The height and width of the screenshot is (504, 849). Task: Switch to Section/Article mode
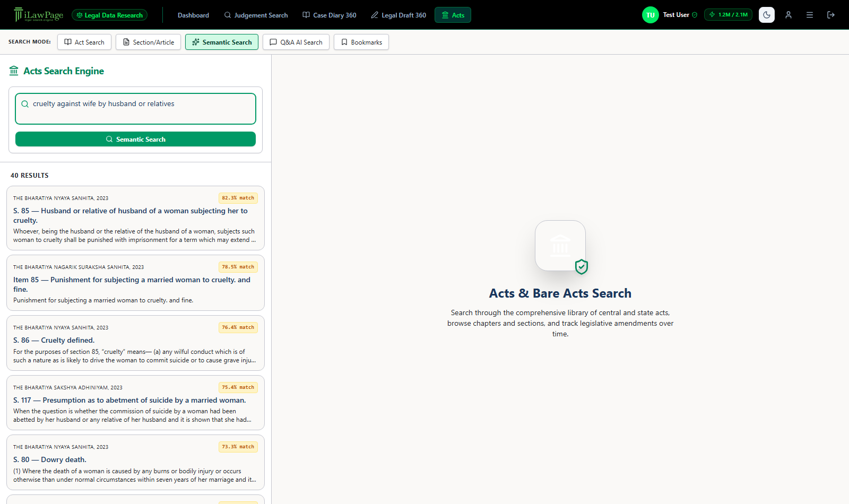pyautogui.click(x=149, y=42)
